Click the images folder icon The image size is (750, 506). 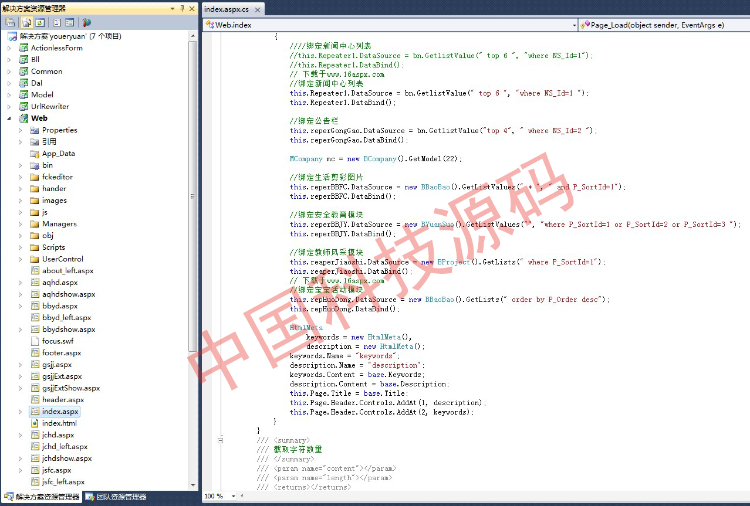[x=34, y=200]
